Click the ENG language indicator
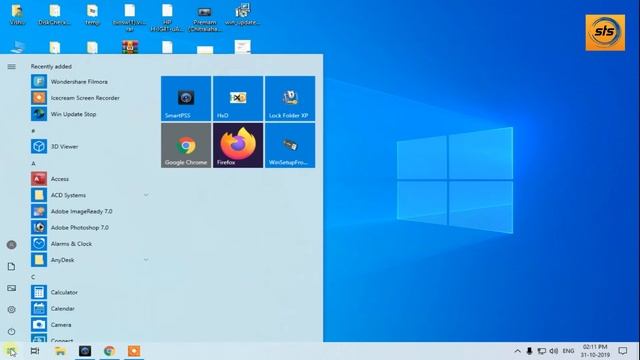The image size is (640, 360). point(568,351)
